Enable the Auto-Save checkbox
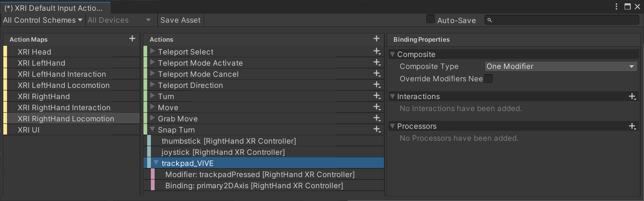This screenshot has width=644, height=201. tap(431, 19)
